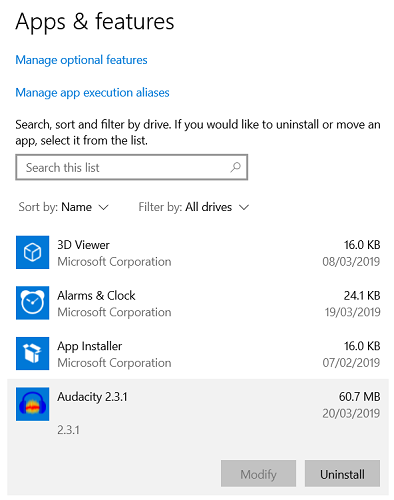Click the greyed-out Modify button
Screen dimensions: 394x500
coord(258,474)
